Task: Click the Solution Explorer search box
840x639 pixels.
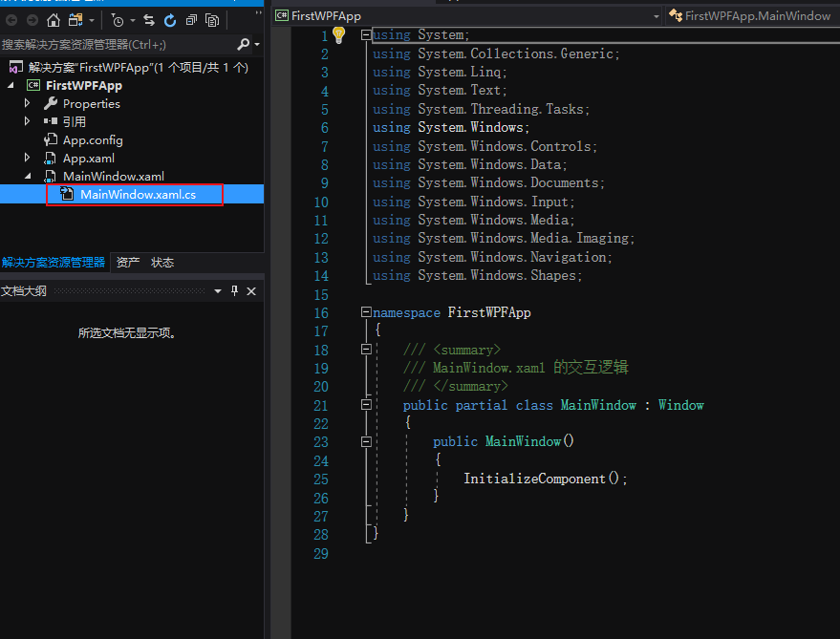Action: click(x=115, y=44)
